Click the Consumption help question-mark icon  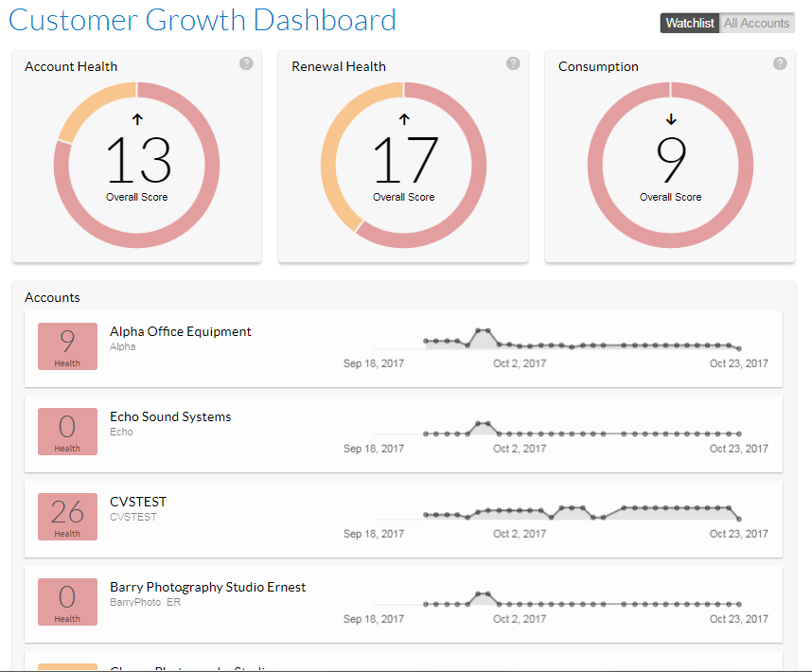pyautogui.click(x=780, y=63)
